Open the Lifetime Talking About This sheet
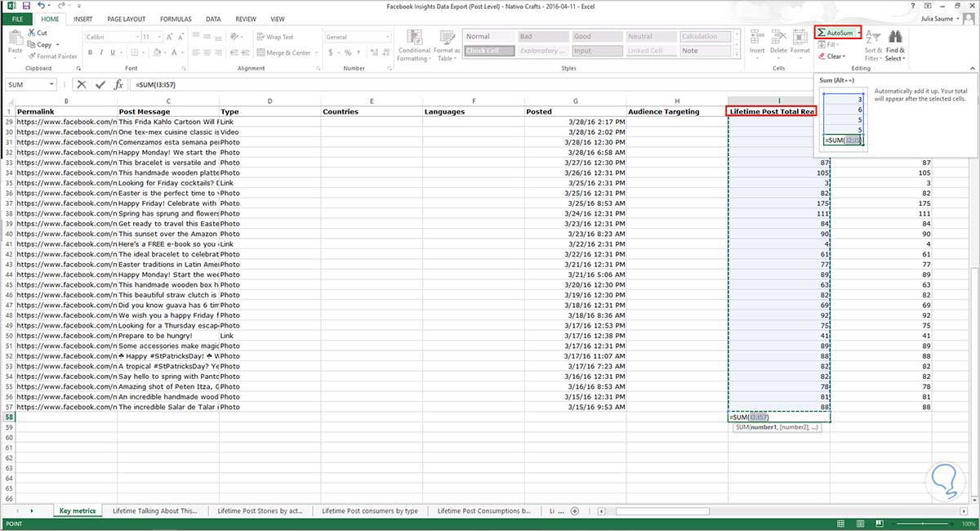This screenshot has width=980, height=531. 155,511
